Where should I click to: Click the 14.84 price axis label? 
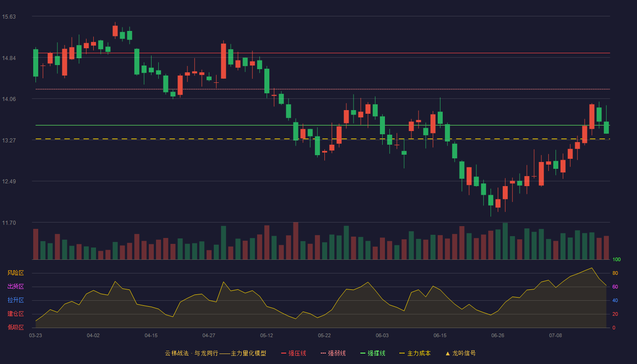[9, 58]
